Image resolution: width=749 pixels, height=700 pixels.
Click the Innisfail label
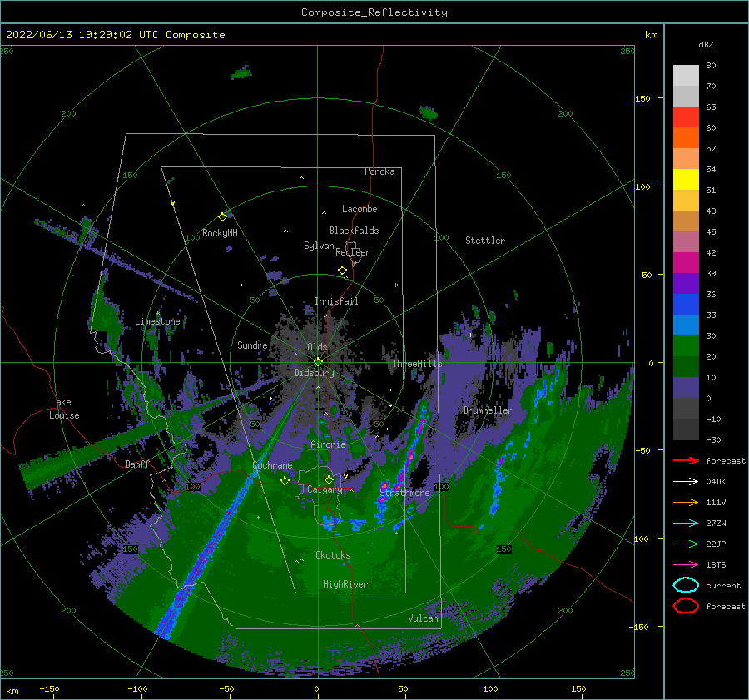(x=336, y=301)
